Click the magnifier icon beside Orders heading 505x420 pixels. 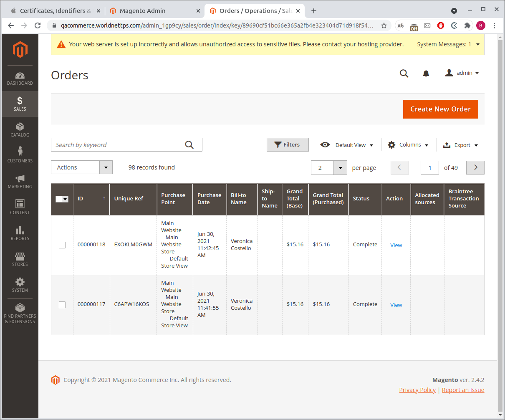coord(404,73)
